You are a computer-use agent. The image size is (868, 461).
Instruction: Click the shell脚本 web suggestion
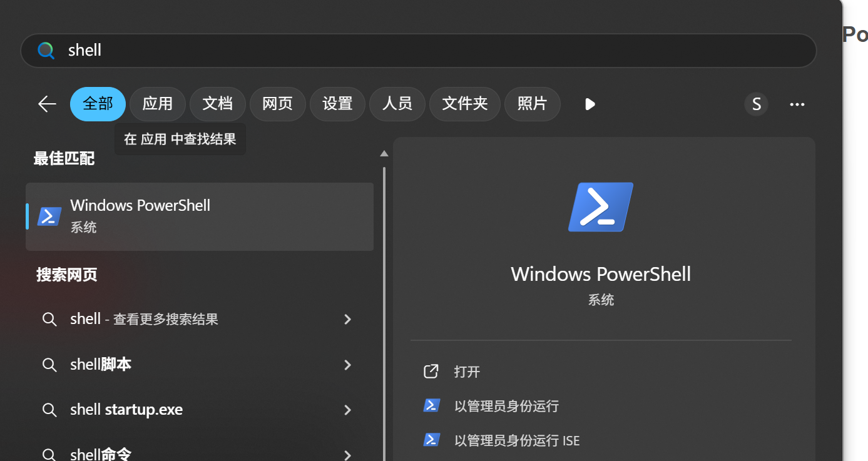click(200, 365)
